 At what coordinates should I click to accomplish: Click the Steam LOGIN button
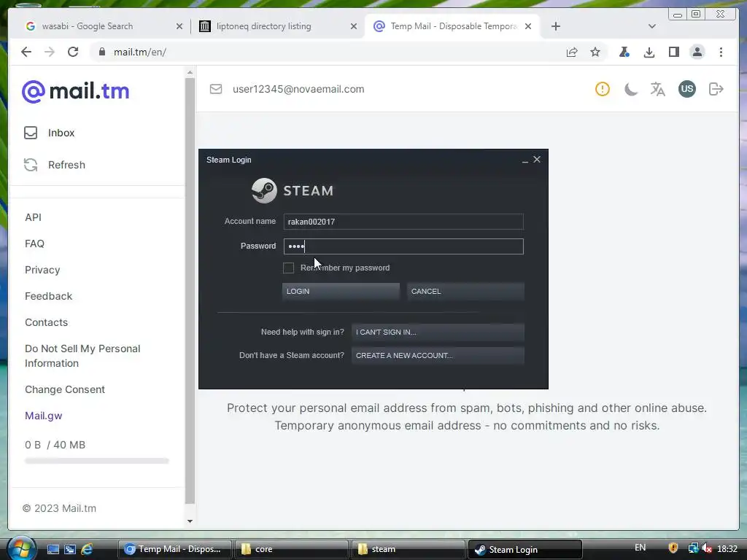(341, 291)
